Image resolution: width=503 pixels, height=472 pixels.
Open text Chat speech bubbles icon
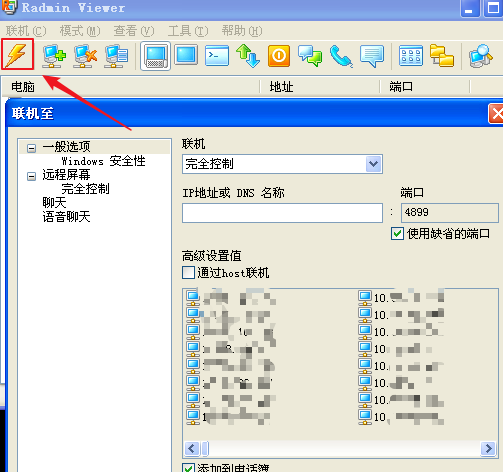click(310, 56)
